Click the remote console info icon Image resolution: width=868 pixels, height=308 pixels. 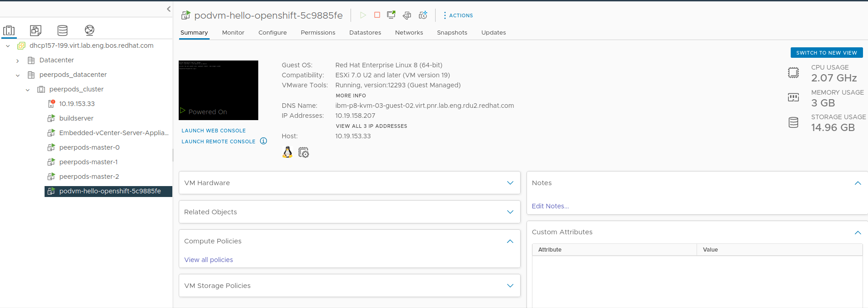click(x=263, y=141)
